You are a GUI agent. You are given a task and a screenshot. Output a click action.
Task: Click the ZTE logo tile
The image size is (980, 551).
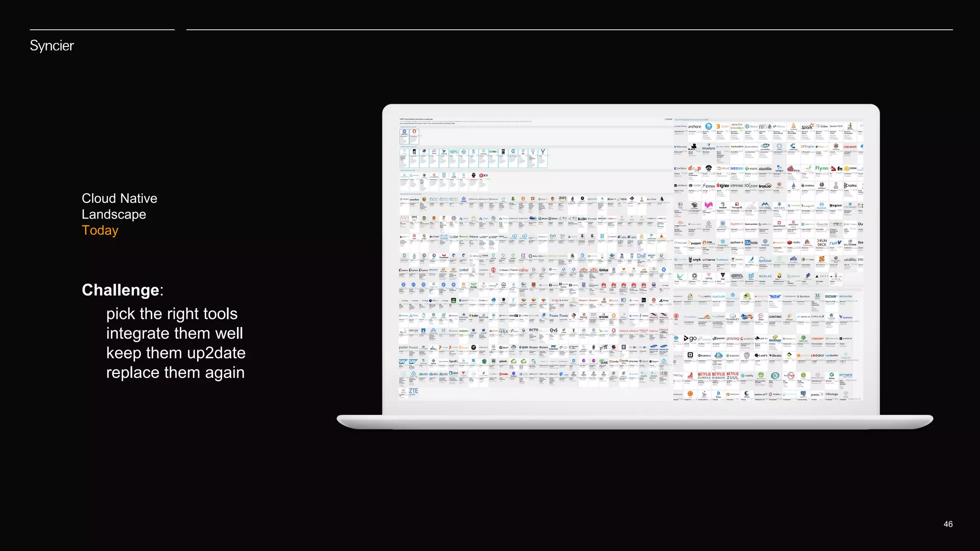point(413,392)
